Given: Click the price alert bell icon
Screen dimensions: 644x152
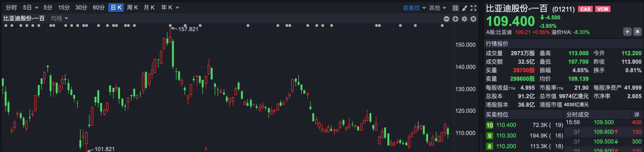Looking at the screenshot, I should [637, 32].
